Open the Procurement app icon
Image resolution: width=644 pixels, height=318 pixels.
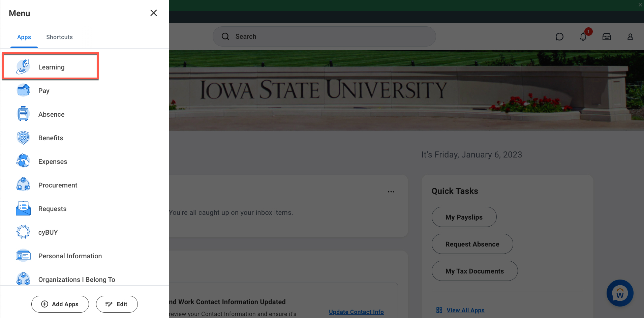point(23,185)
